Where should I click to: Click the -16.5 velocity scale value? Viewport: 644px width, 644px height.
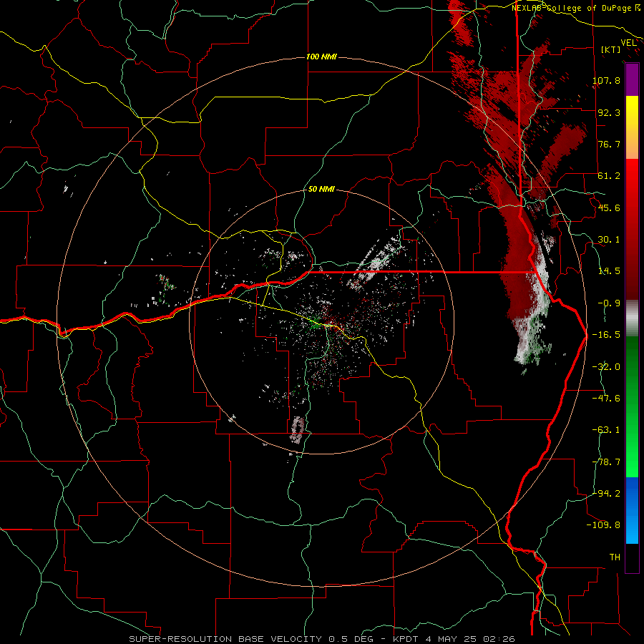606,335
